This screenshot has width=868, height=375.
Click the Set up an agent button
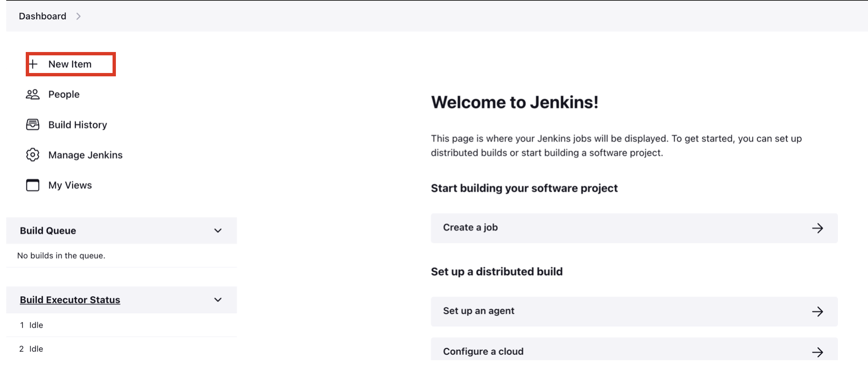tap(634, 312)
